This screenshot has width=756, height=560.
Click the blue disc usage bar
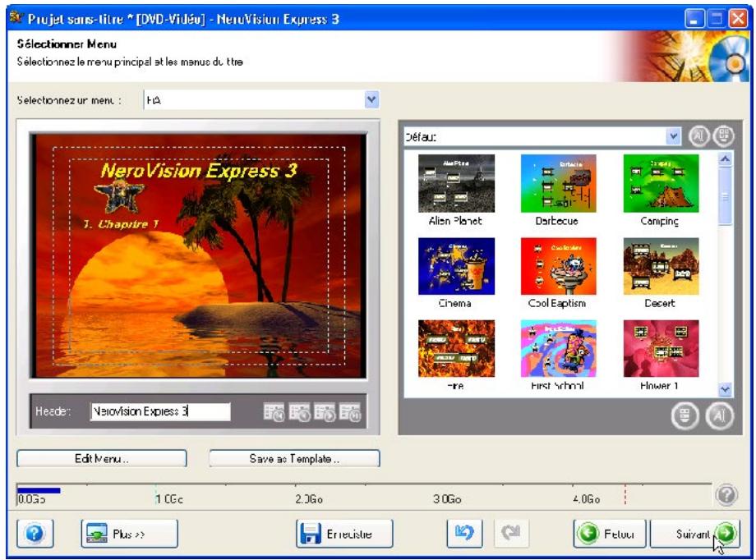click(39, 490)
